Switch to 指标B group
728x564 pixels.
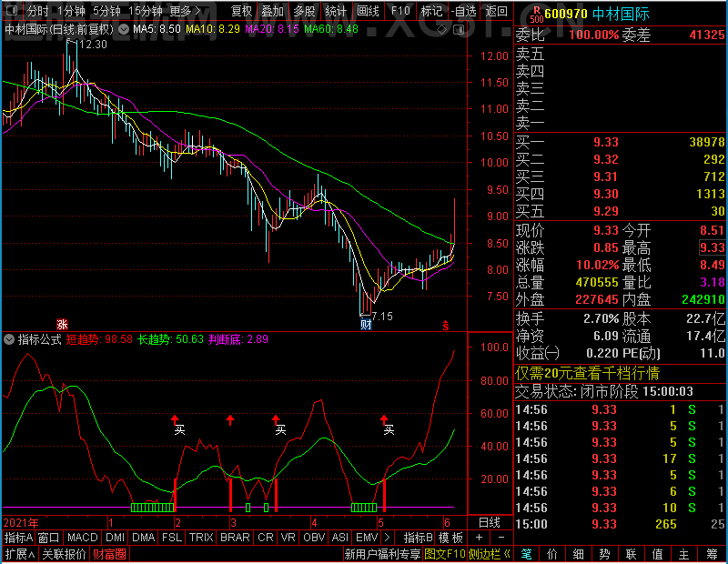419,538
